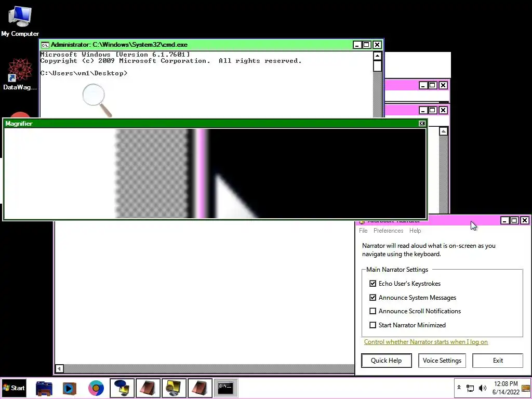The height and width of the screenshot is (399, 532).
Task: Click the horizontal scrollbar track in the white window
Action: pos(209,368)
